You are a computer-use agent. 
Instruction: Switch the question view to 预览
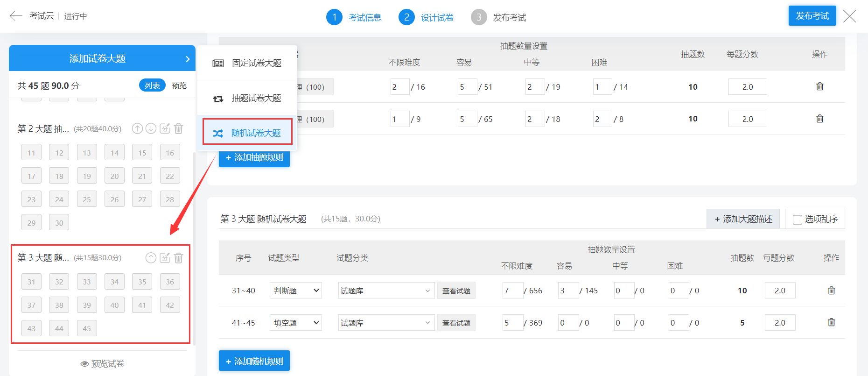coord(179,85)
